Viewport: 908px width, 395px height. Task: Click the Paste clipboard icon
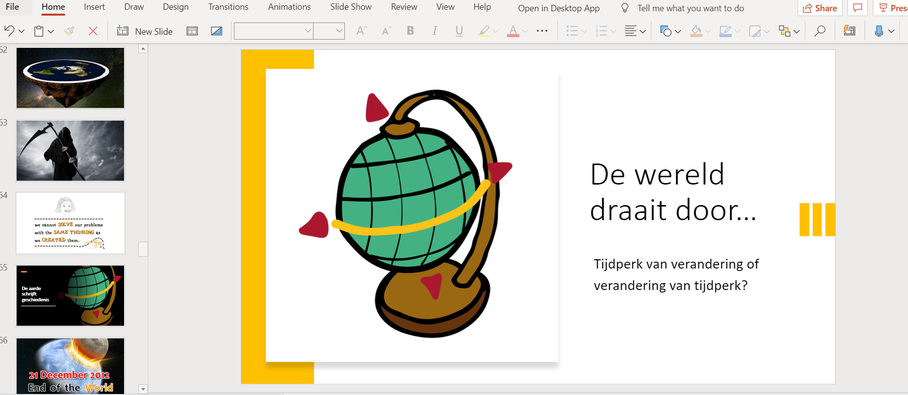click(38, 31)
